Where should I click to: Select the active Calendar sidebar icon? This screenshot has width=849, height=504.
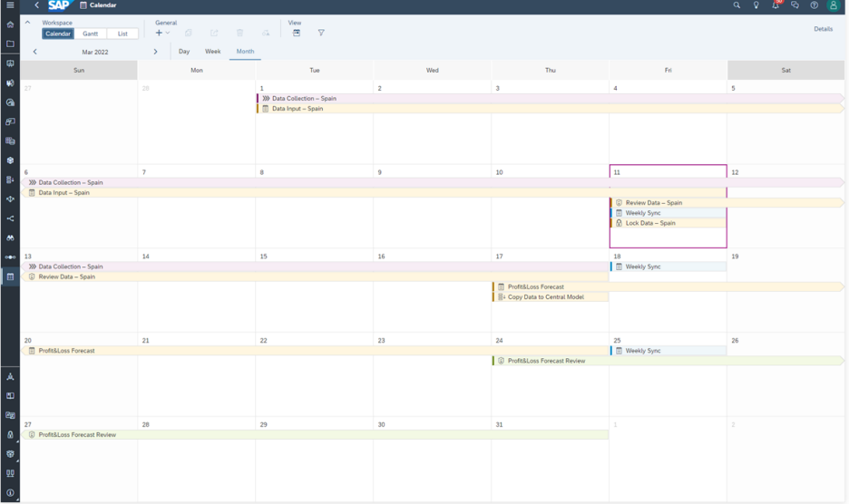pos(10,276)
